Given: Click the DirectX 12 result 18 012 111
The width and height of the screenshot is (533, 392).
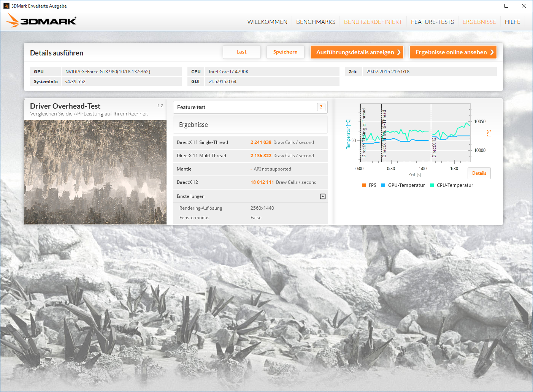Looking at the screenshot, I should coord(262,182).
